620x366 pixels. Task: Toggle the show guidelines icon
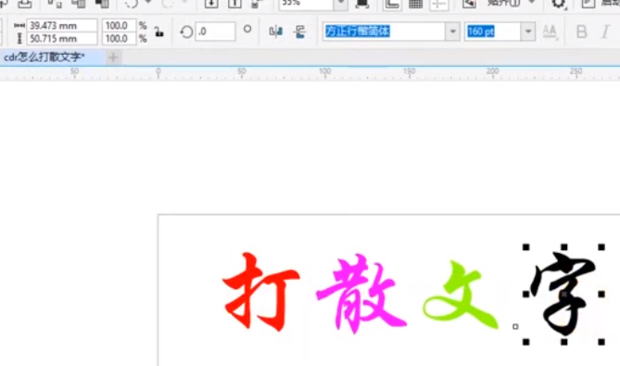(439, 4)
